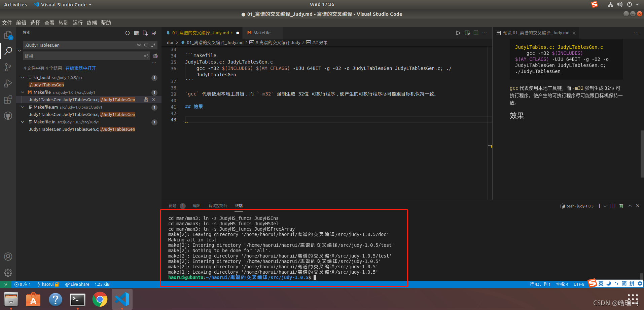This screenshot has height=310, width=644.
Task: Collapse the sh_build result group
Action: pos(23,77)
